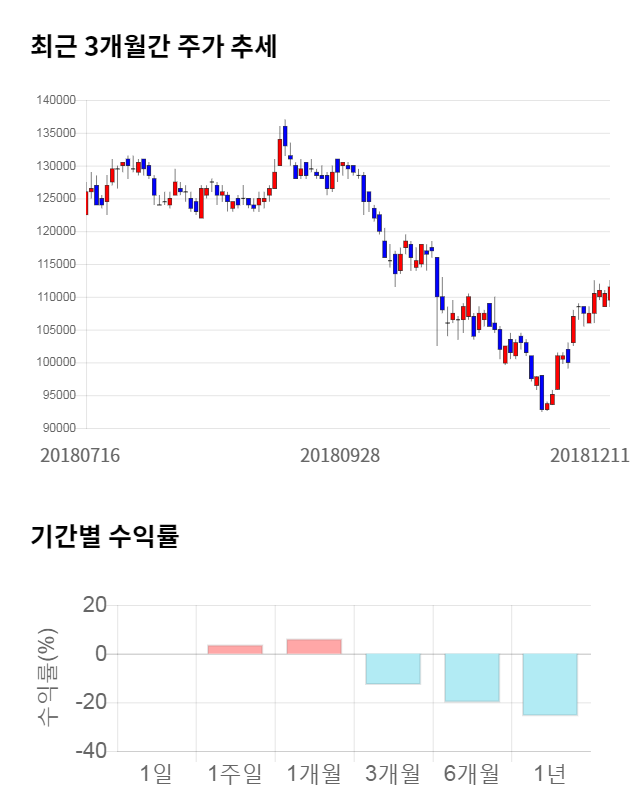Click the 6개월 negative return bar
Viewport: 640px width, 810px height.
472,678
